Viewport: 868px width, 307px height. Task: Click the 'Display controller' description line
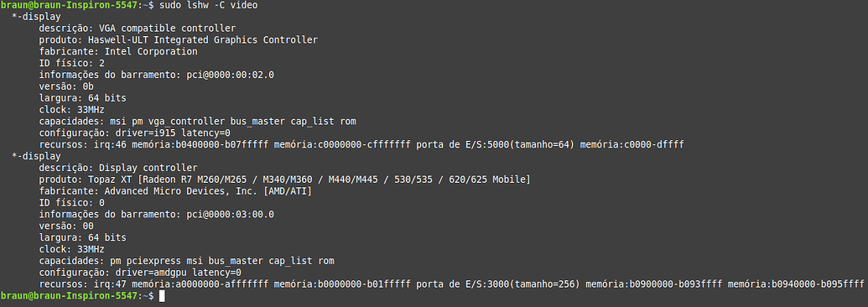coord(118,168)
